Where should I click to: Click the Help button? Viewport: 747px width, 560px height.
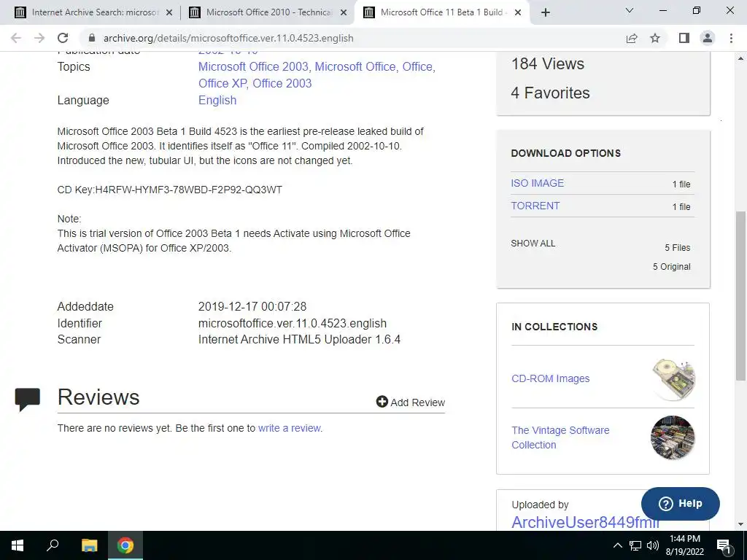[x=681, y=503]
